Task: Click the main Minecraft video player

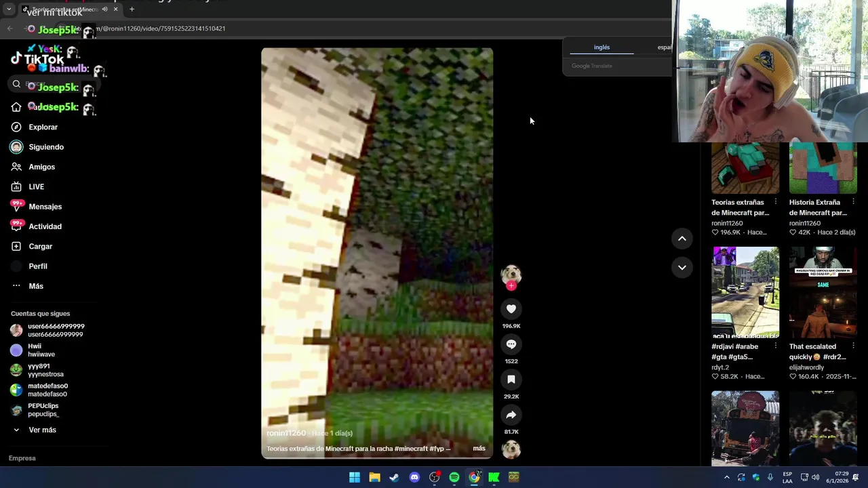Action: pyautogui.click(x=377, y=253)
